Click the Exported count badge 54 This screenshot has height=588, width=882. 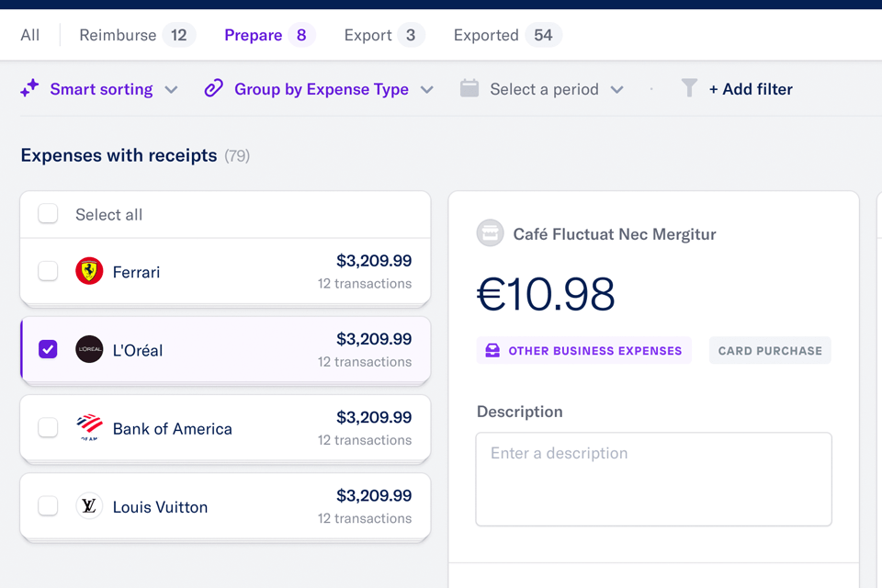543,35
